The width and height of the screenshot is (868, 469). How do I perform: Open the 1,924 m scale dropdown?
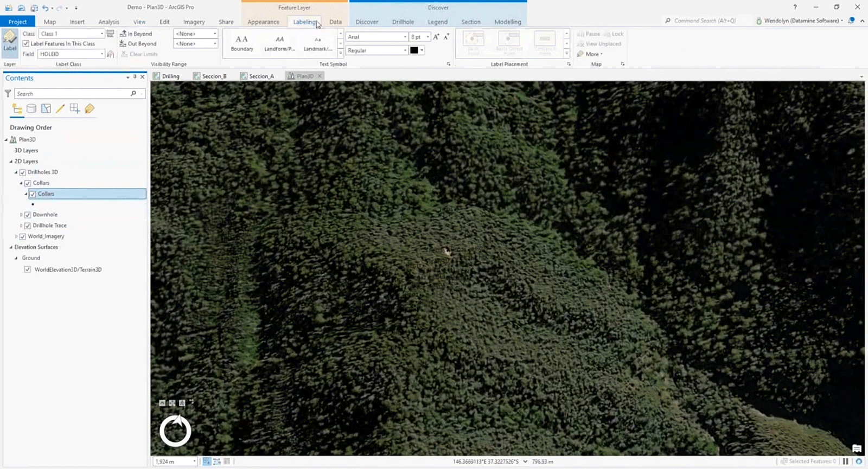pyautogui.click(x=194, y=461)
